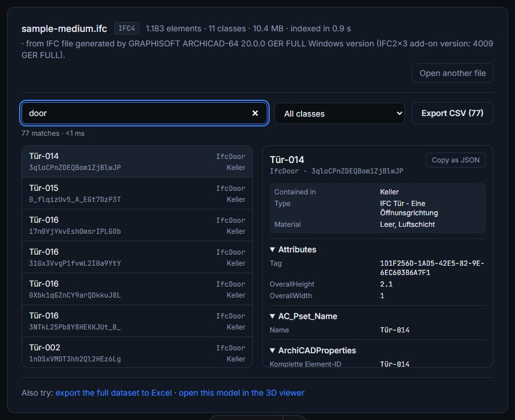This screenshot has width=515, height=420.
Task: Click the OverallWidth value 1
Action: click(382, 295)
